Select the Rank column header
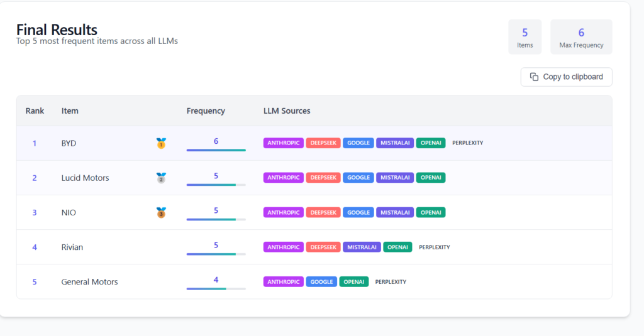644x336 pixels. pos(35,111)
